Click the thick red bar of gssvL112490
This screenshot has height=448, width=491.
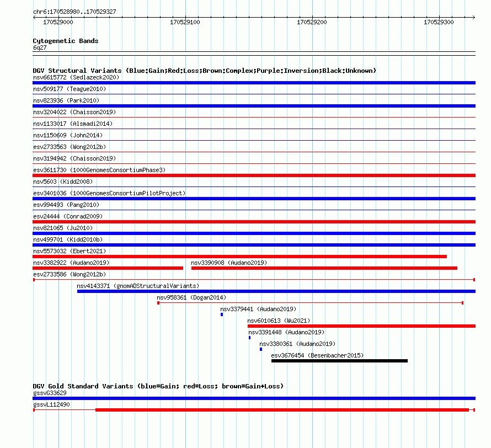point(282,410)
